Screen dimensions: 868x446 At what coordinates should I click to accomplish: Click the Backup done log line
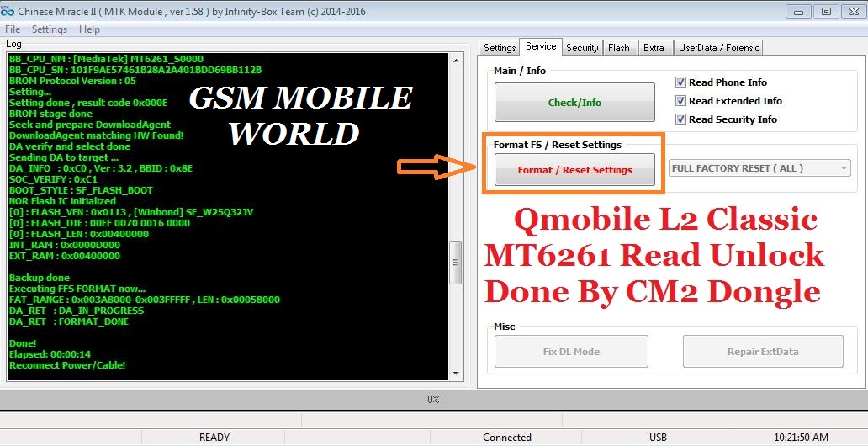tap(40, 279)
